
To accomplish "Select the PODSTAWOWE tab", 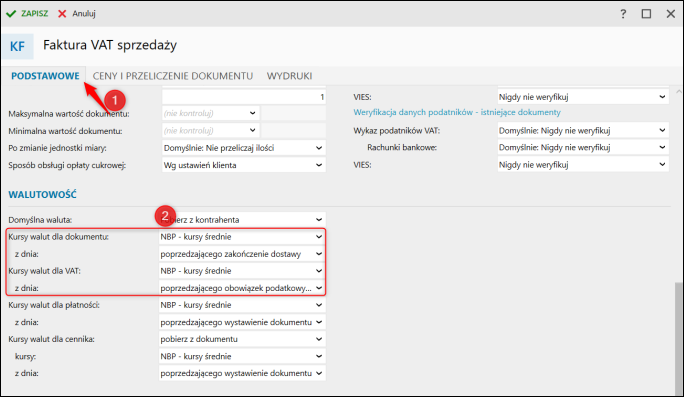I will click(x=45, y=76).
